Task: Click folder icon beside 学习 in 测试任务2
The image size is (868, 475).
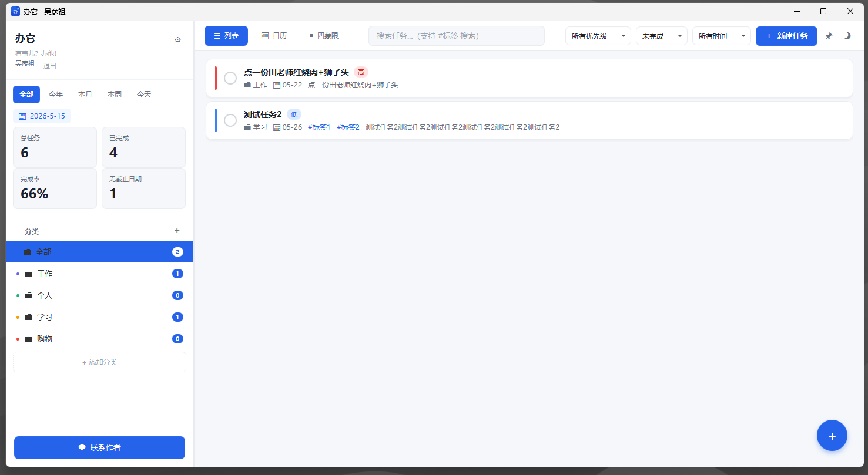Action: (247, 127)
